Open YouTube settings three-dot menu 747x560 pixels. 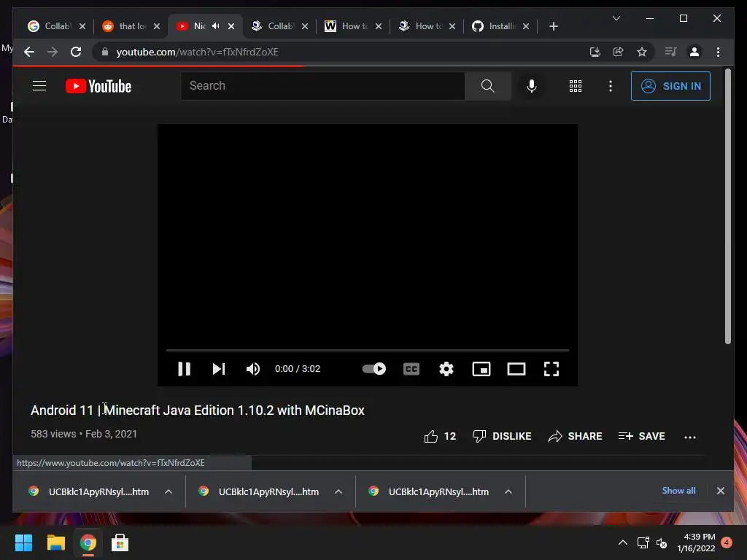611,86
